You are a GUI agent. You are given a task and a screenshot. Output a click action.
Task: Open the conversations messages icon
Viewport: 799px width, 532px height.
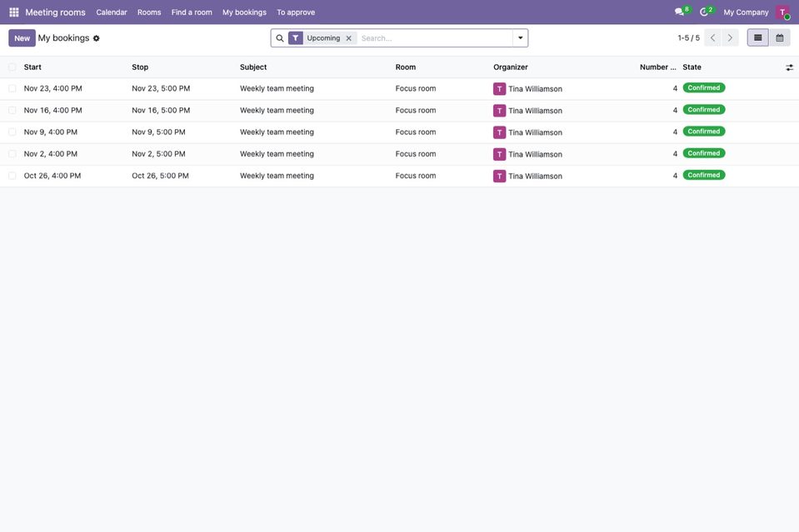coord(679,12)
